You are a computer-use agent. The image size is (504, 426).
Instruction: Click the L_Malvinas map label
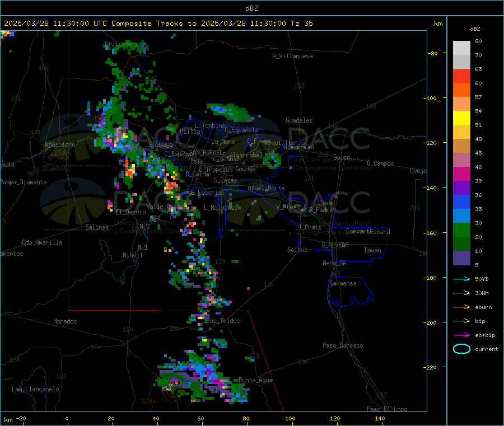pos(221,208)
